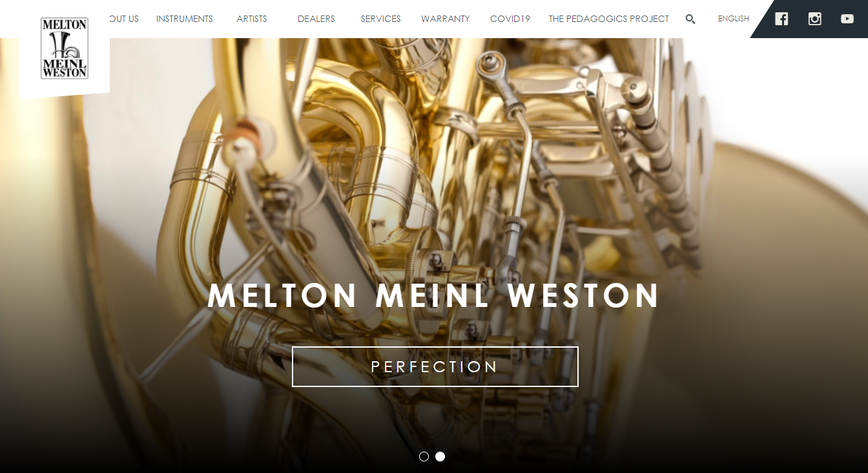Open the Instagram profile icon
Screen dimensions: 868x473
coord(815,19)
